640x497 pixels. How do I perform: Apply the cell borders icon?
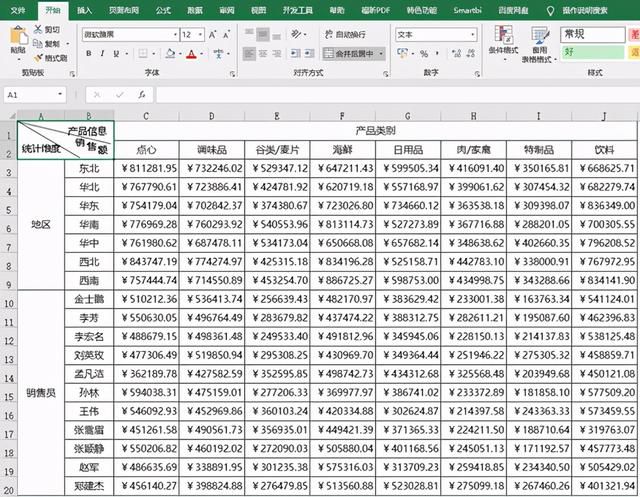(x=143, y=53)
